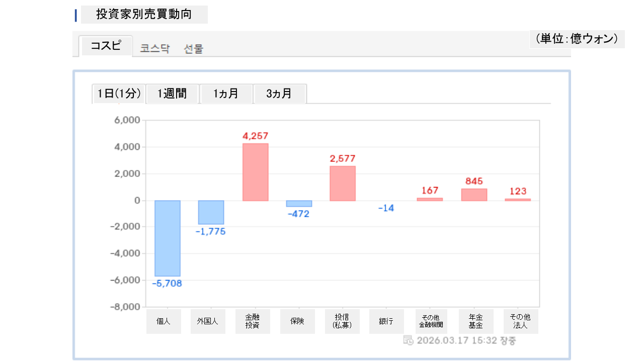Open the 코스닥 market tab
This screenshot has height=362, width=644.
pos(155,49)
